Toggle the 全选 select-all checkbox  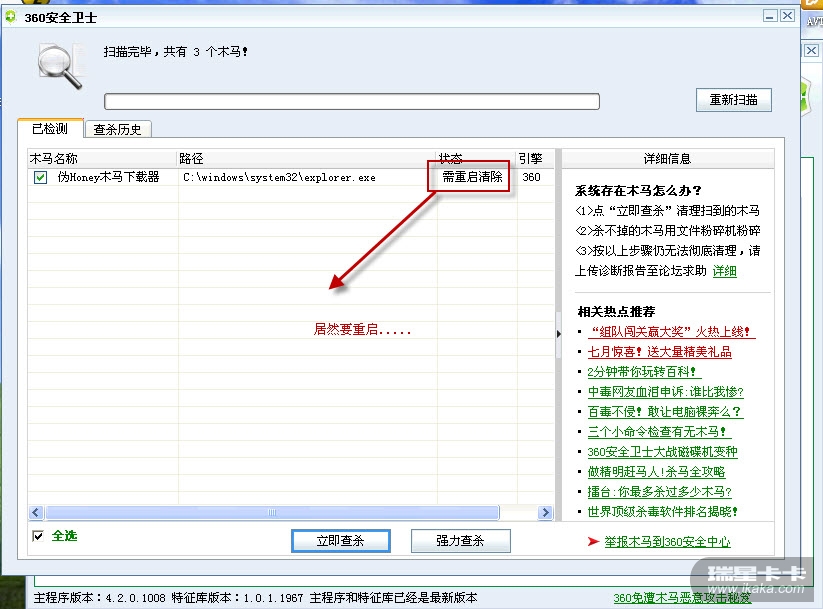(38, 536)
